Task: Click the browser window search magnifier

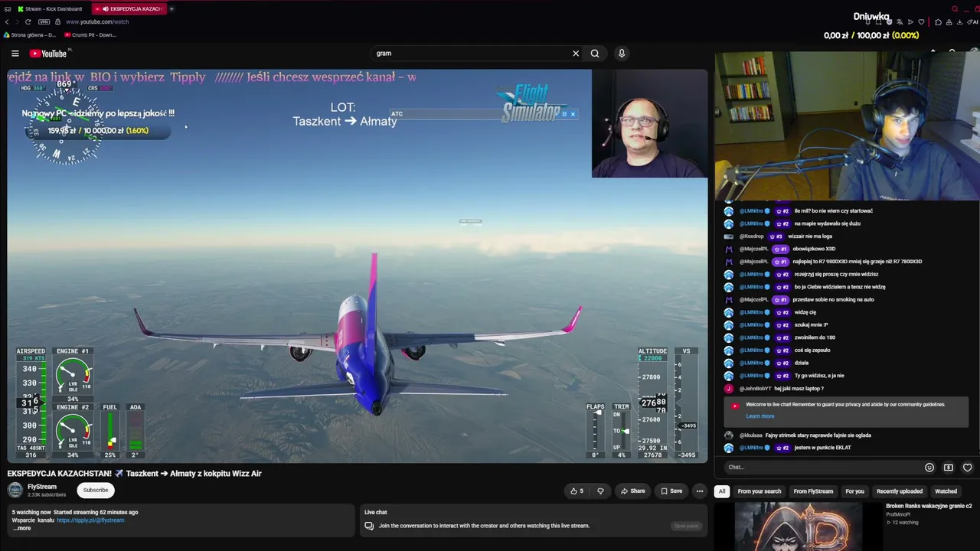Action: (955, 9)
